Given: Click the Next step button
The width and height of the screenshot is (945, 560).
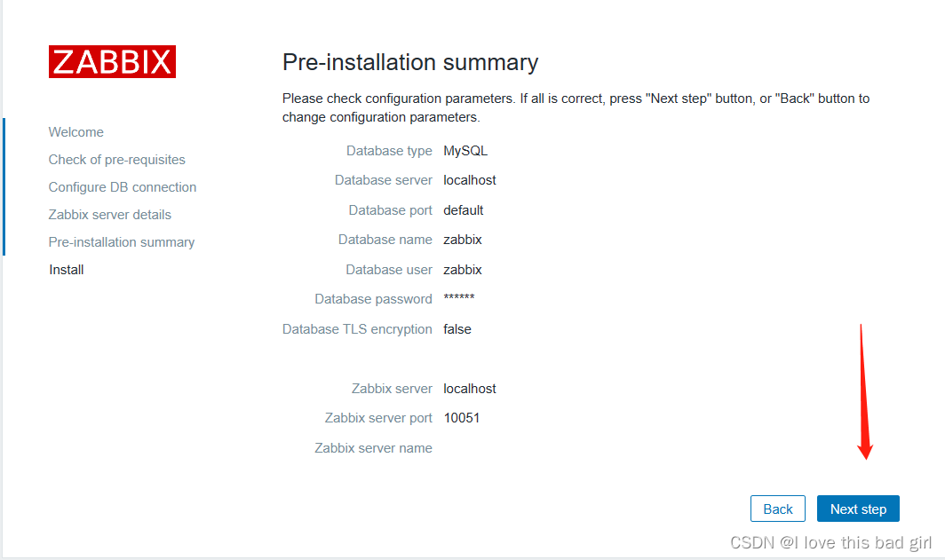Looking at the screenshot, I should [858, 509].
